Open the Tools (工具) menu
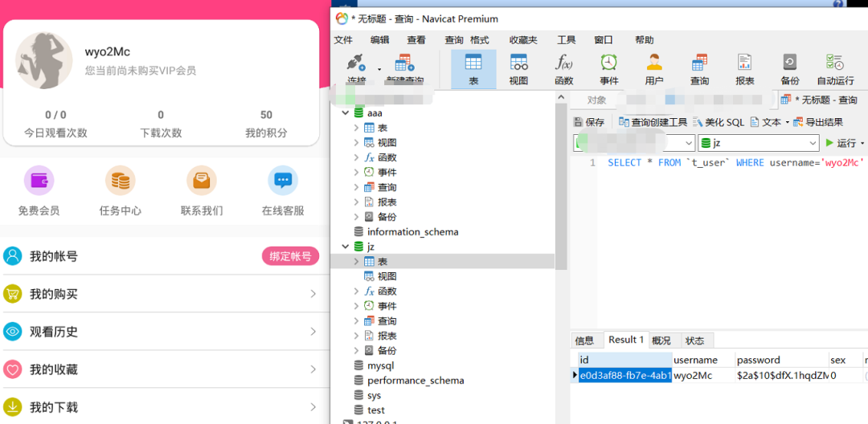This screenshot has height=424, width=868. pyautogui.click(x=566, y=40)
